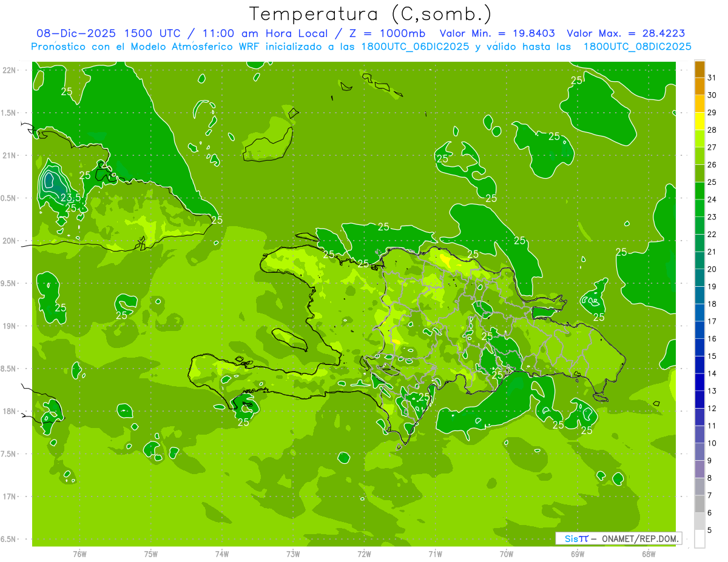Image resolution: width=728 pixels, height=562 pixels.
Task: Click the '72W' longitude axis label
Action: (x=364, y=554)
